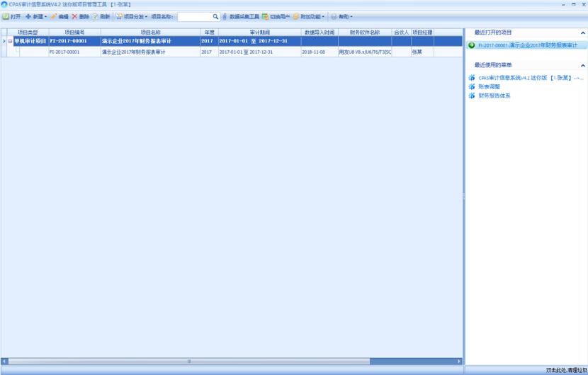
Task: Launch 数据采集工具 from toolbar
Action: [241, 16]
